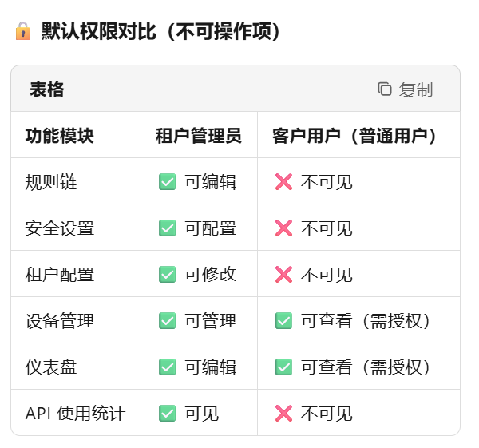The width and height of the screenshot is (479, 448).
Task: Click the red cross in the 安全设置 row
Action: (283, 228)
